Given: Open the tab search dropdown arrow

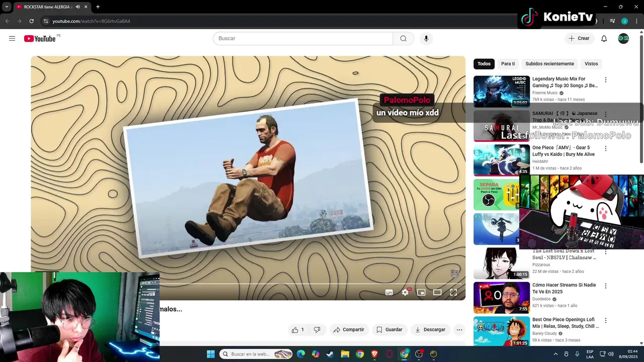Looking at the screenshot, I should coord(7,7).
